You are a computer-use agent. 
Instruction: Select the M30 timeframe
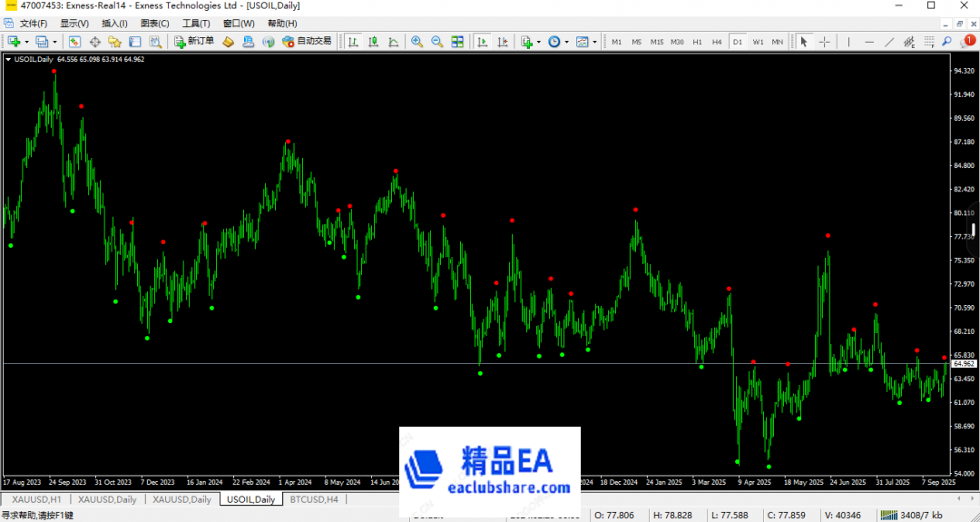(677, 42)
